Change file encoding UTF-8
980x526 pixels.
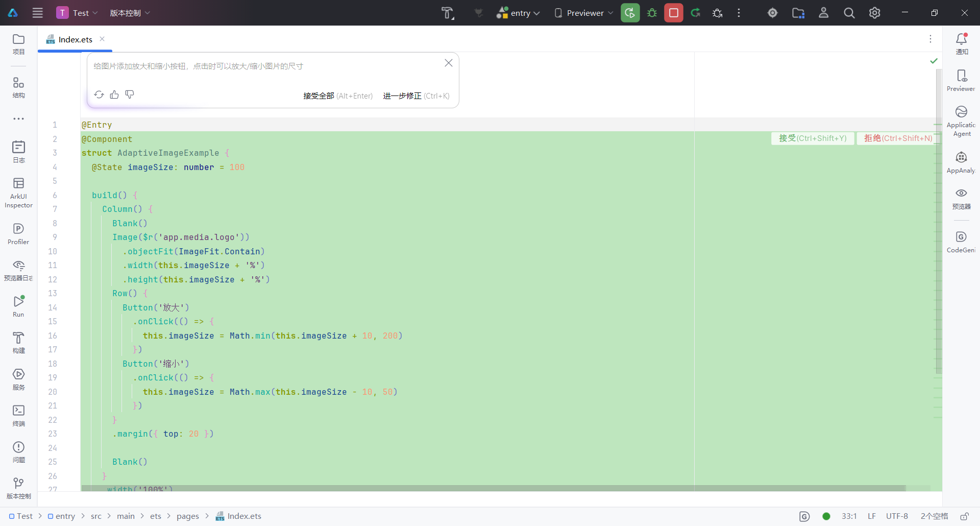click(x=897, y=516)
